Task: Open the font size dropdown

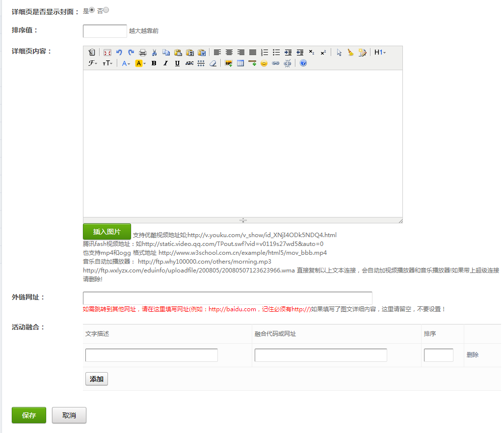Action: click(x=107, y=63)
